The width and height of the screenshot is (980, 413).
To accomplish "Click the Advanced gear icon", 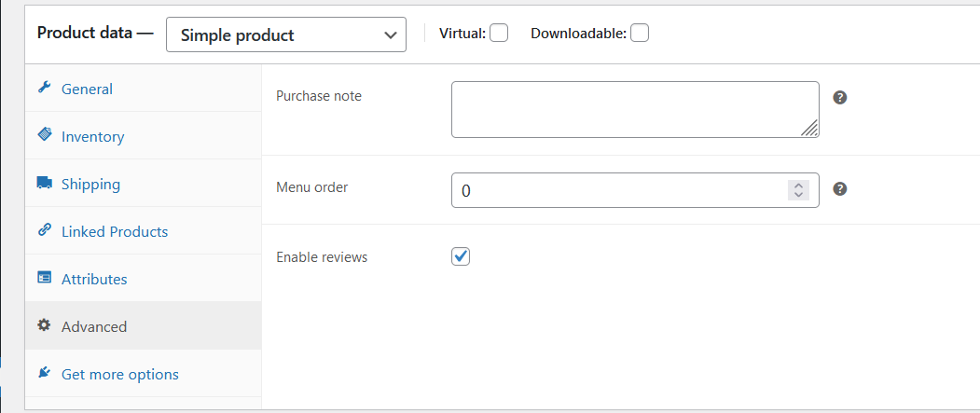I will 44,326.
